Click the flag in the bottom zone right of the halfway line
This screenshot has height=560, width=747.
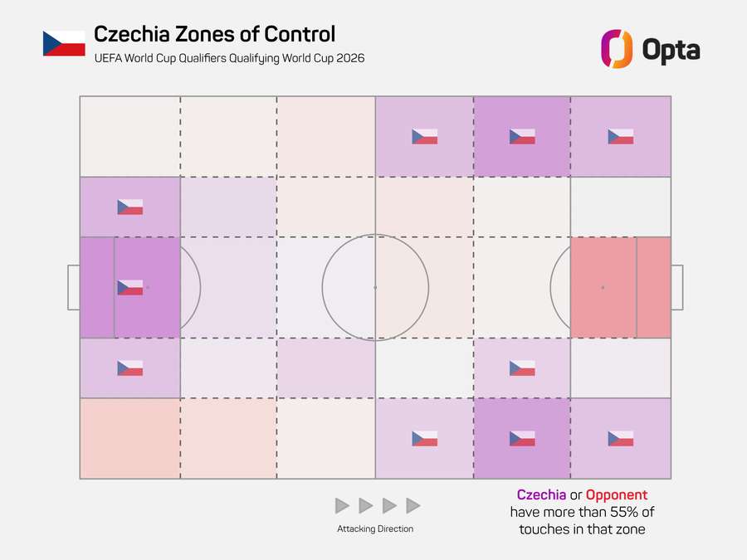(424, 439)
